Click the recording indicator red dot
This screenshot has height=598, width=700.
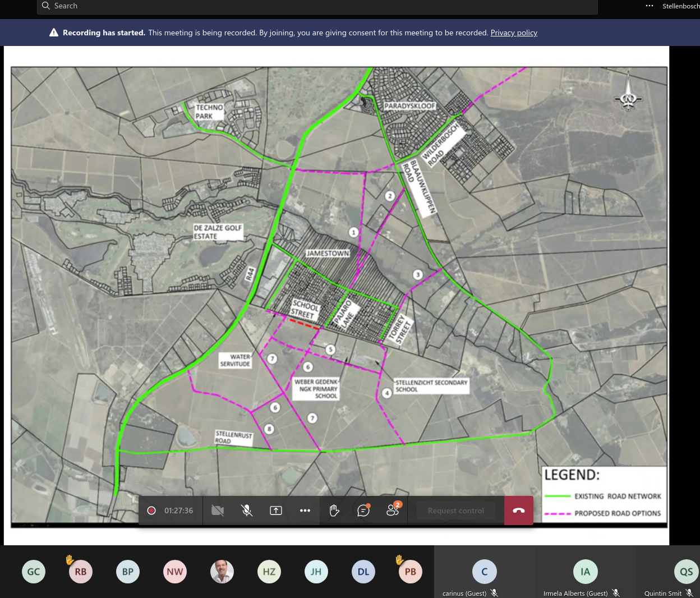pyautogui.click(x=151, y=510)
